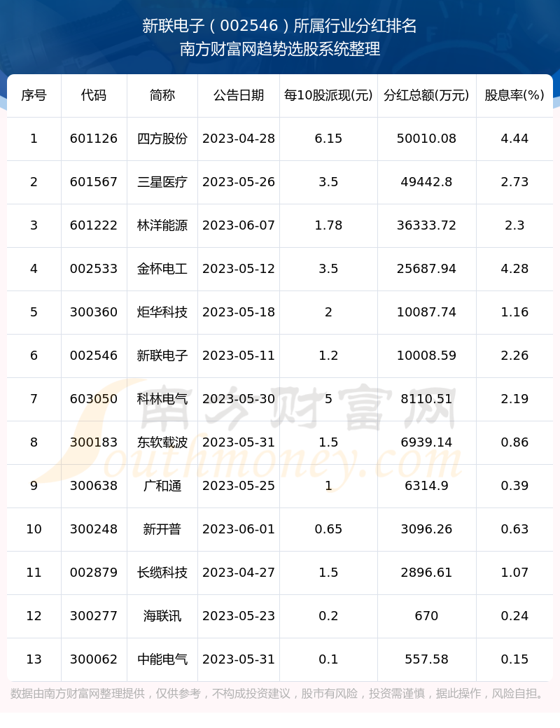
Task: Click the 分红总额(万元) column header
Action: tap(426, 95)
